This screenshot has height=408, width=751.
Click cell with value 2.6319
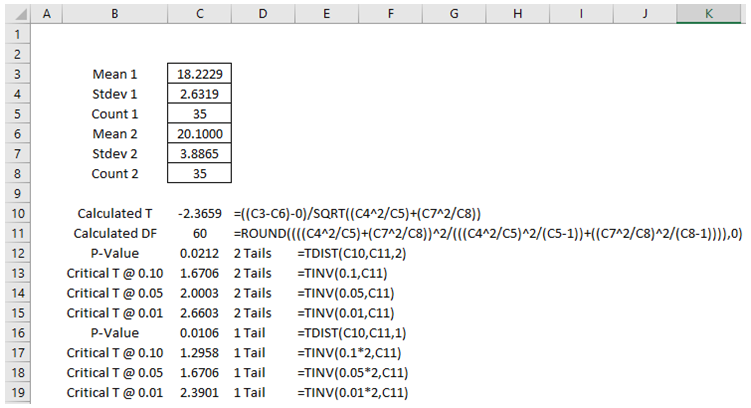(x=200, y=94)
